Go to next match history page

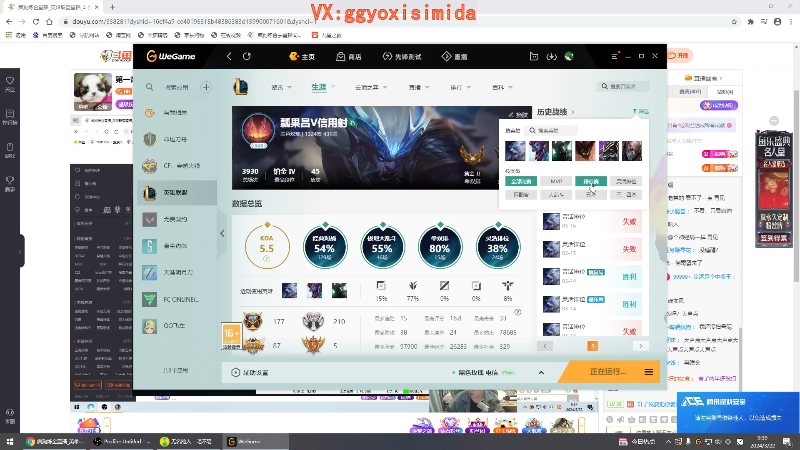(x=641, y=346)
